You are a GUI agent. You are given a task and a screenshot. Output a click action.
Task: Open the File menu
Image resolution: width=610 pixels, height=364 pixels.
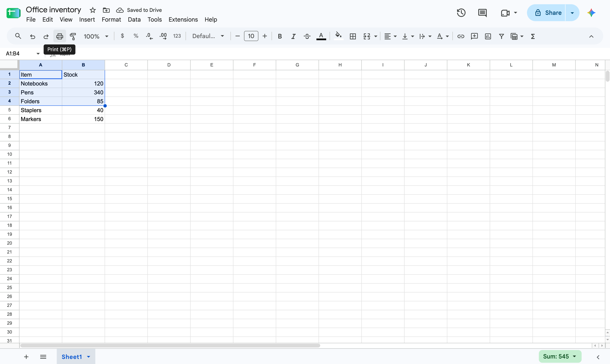pos(31,19)
